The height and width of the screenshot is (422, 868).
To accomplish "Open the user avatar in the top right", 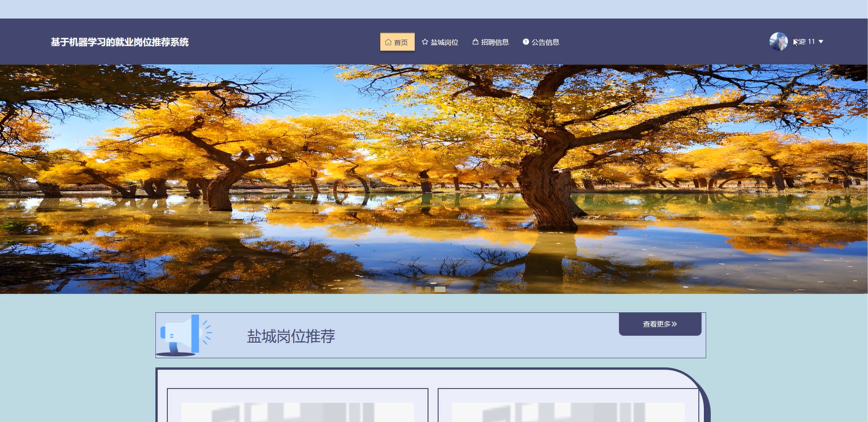I will coord(778,41).
